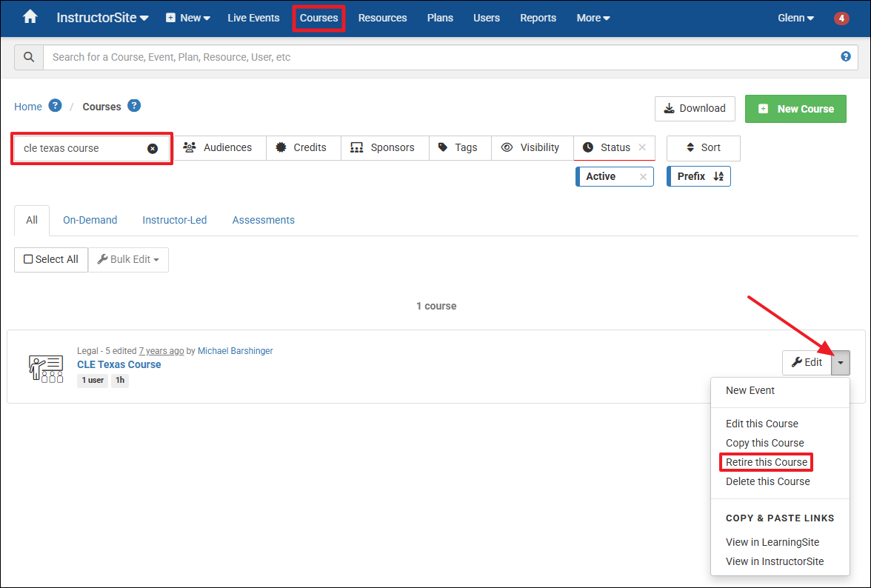Open the Bulk Edit dropdown

pos(128,260)
